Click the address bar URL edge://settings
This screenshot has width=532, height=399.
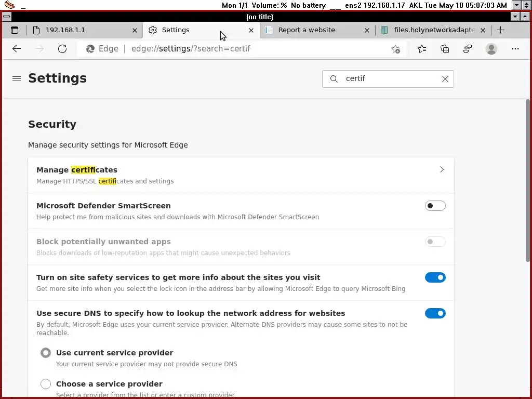[191, 49]
